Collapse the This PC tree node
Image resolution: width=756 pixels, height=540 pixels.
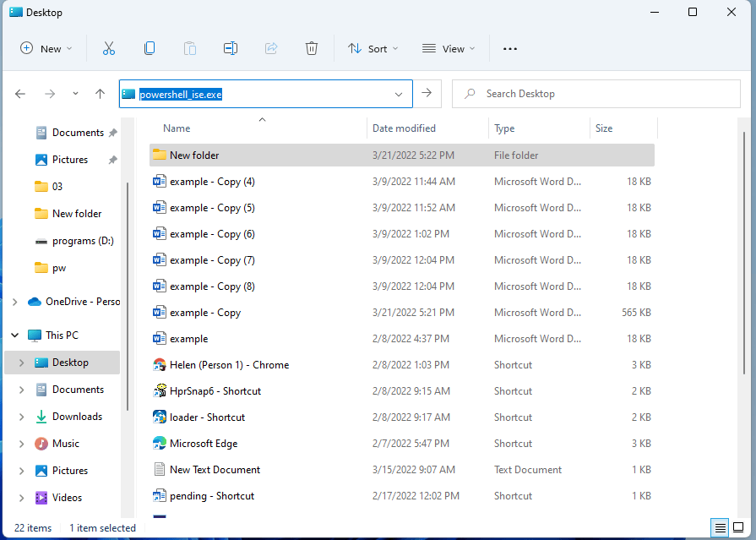pyautogui.click(x=13, y=335)
